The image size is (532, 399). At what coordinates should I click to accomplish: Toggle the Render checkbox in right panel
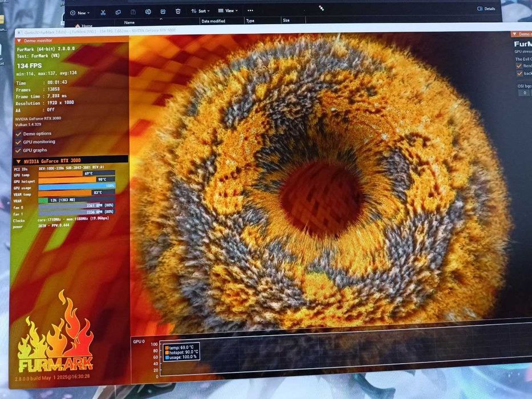(519, 66)
